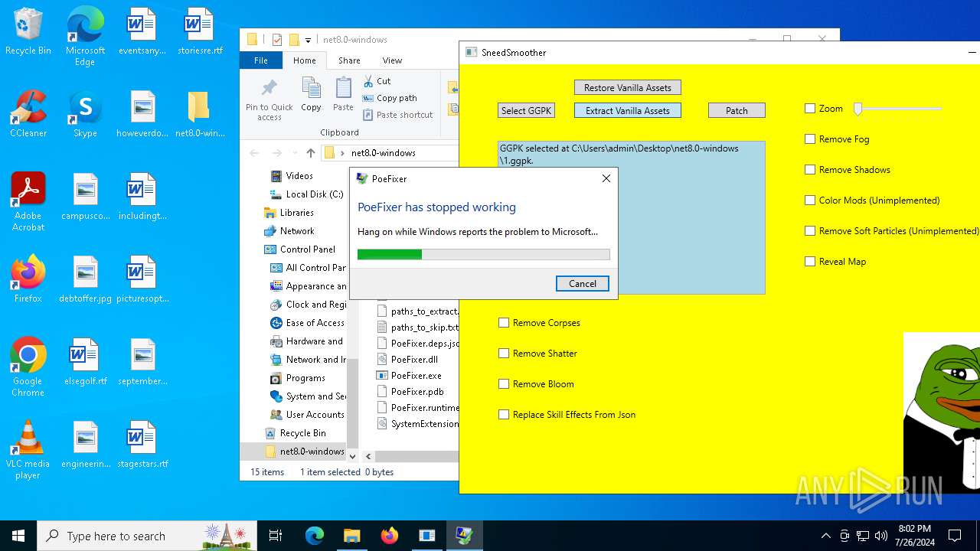Expand the address bar path chevron
This screenshot has height=551, width=980.
pos(342,153)
